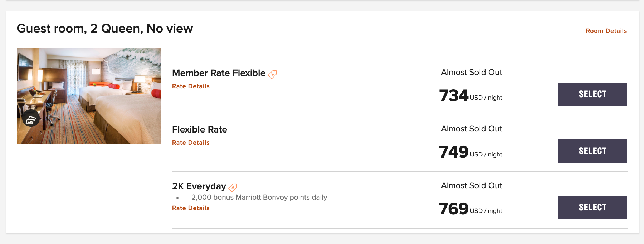Image resolution: width=644 pixels, height=244 pixels.
Task: Click the 749 USD per night price
Action: click(x=470, y=152)
